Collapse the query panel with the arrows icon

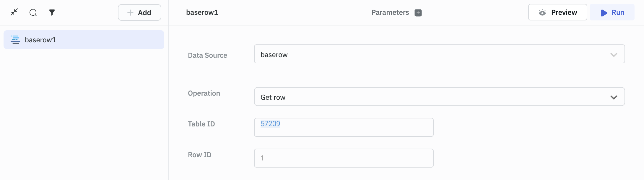[x=14, y=12]
